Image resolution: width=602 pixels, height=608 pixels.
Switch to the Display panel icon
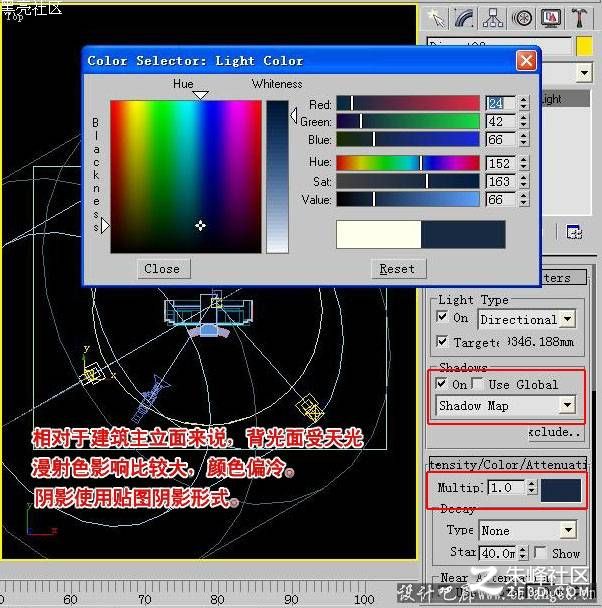550,18
